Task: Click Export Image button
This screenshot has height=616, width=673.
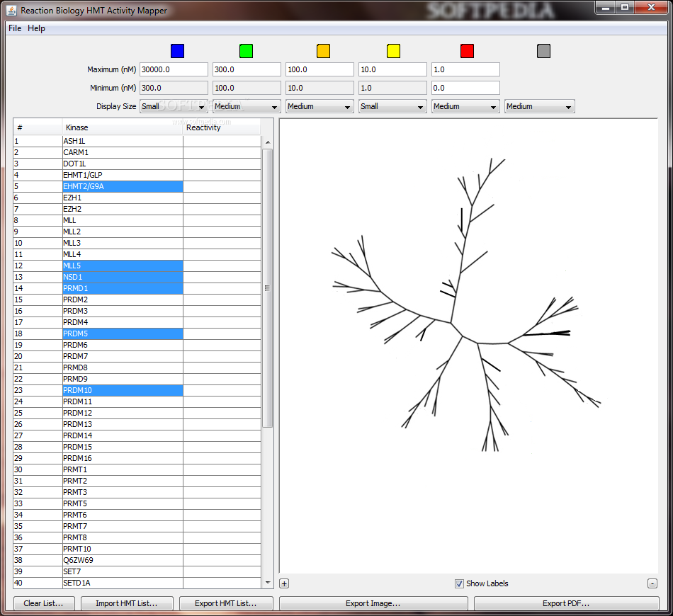Action: (x=373, y=603)
